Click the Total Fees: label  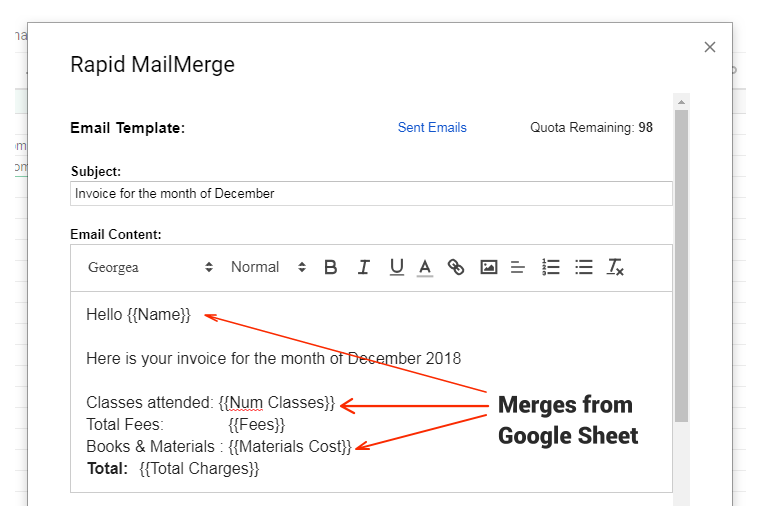125,425
